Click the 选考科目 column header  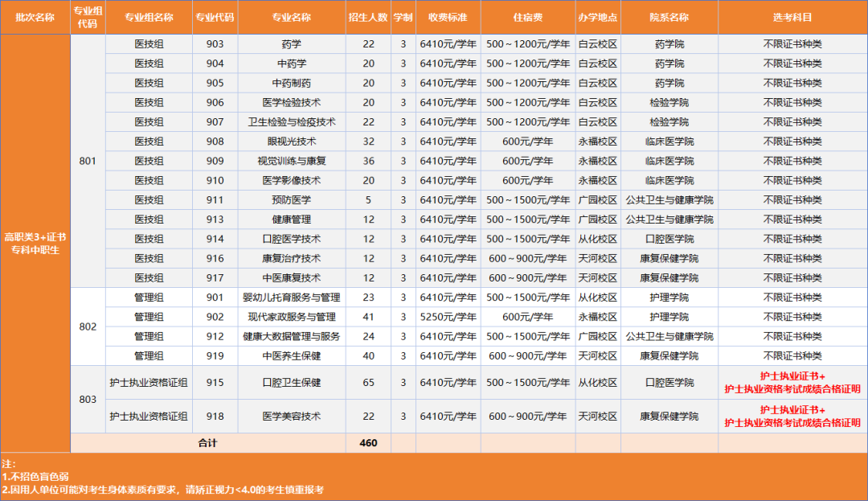click(x=792, y=17)
